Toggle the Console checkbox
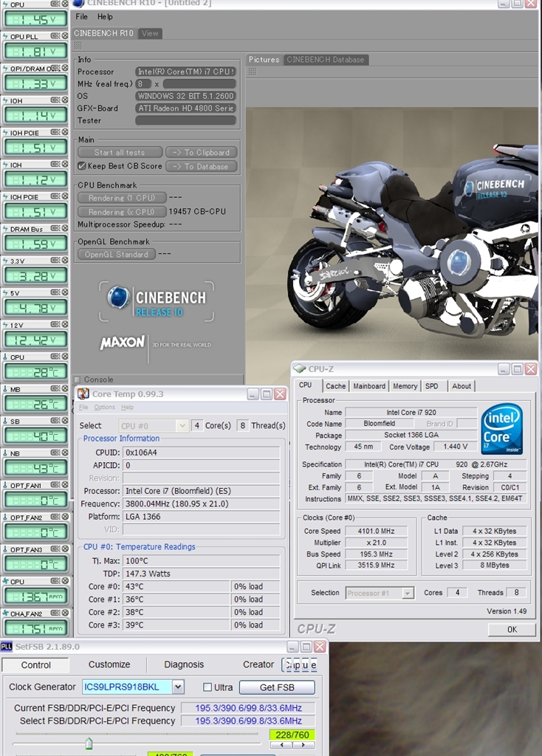This screenshot has width=542, height=756. click(78, 379)
